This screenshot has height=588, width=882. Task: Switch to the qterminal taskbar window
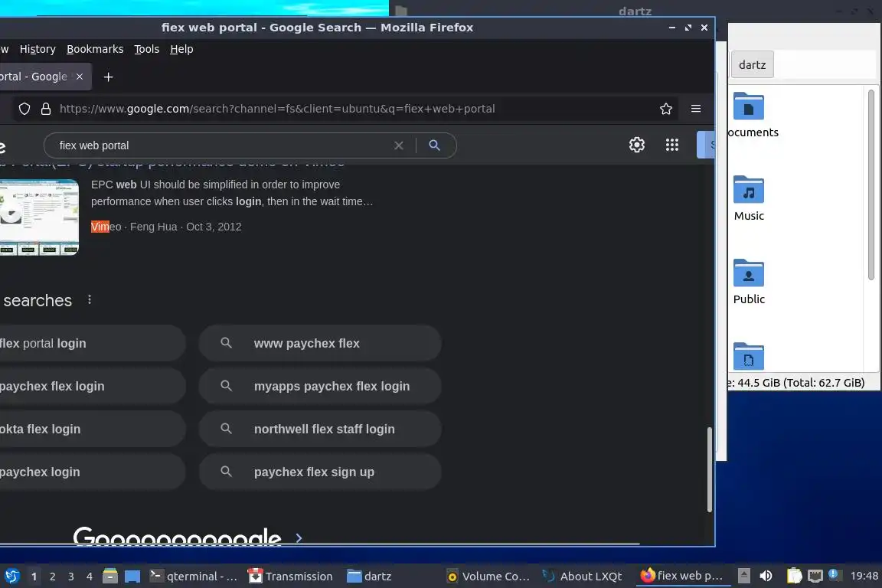[x=194, y=577]
